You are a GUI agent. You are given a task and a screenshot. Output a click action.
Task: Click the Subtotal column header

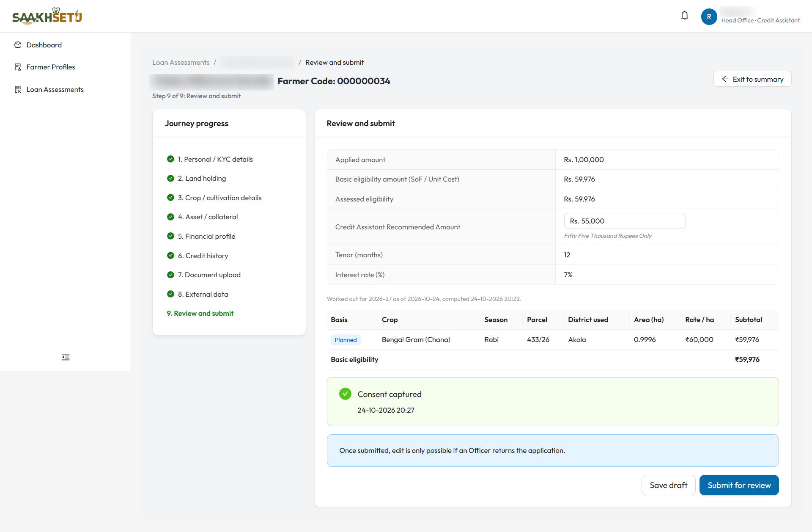(x=749, y=320)
